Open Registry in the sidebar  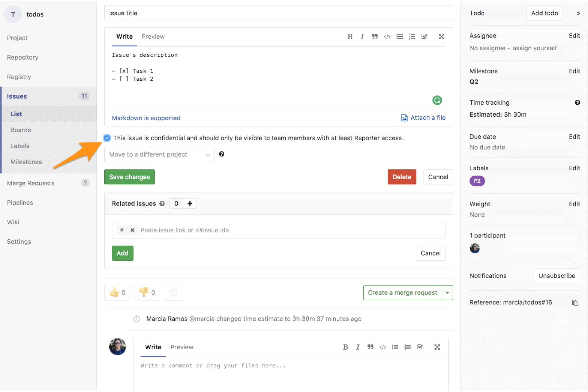[x=19, y=77]
